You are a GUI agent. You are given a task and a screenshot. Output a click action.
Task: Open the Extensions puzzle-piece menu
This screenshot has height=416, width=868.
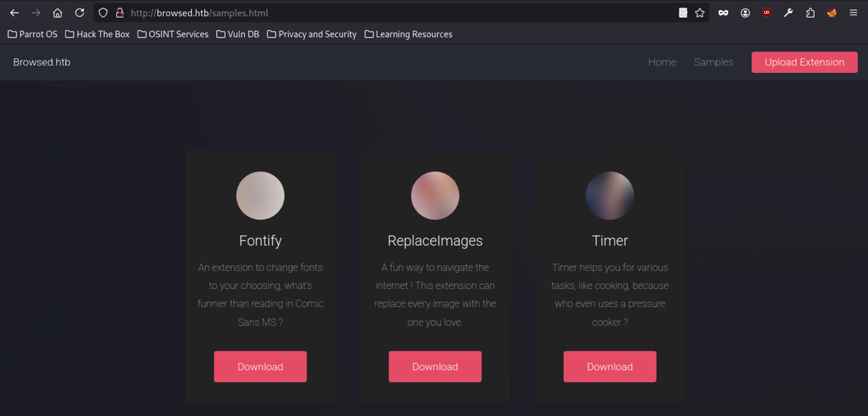tap(810, 13)
